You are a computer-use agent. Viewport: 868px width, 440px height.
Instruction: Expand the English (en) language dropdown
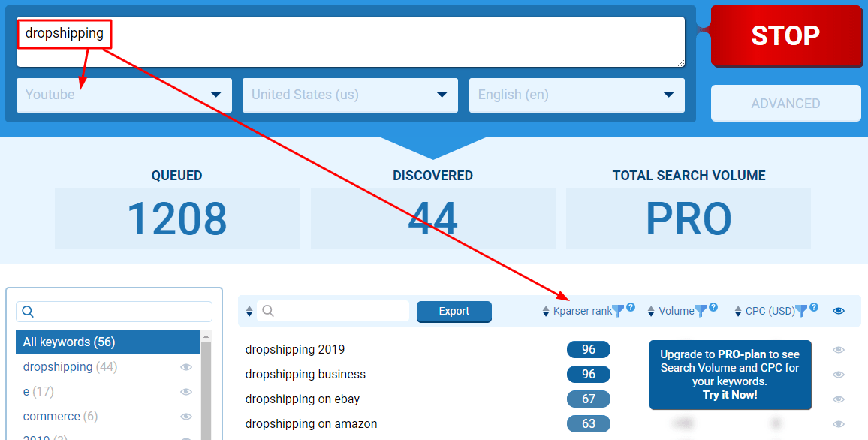tap(577, 95)
